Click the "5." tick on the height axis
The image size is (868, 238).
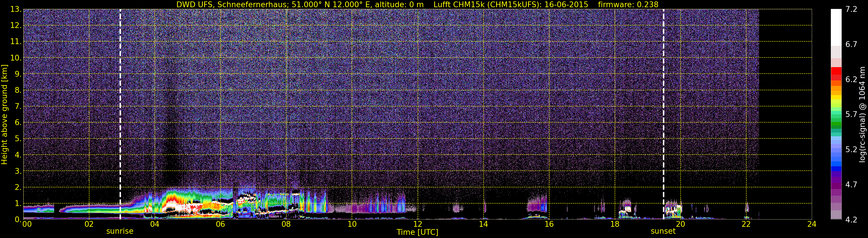tap(18, 139)
